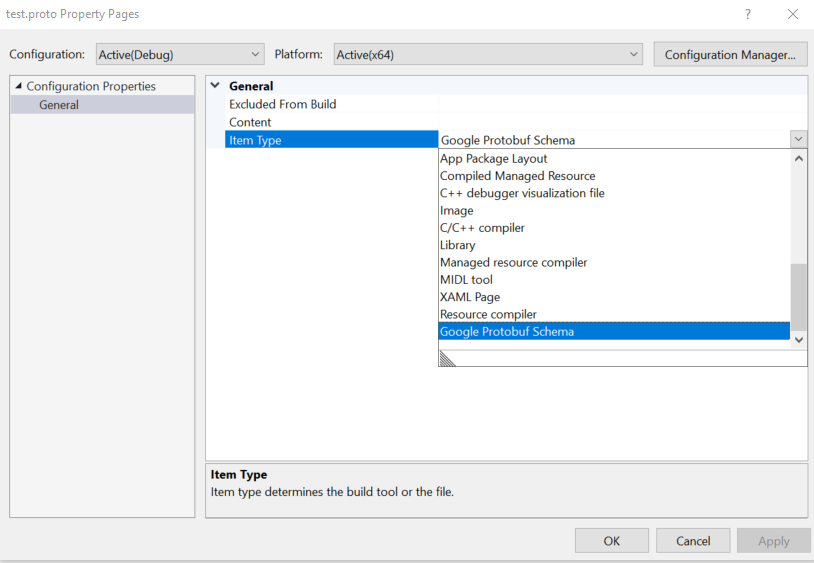The width and height of the screenshot is (814, 563).
Task: Open the Platform dropdown
Action: pos(488,54)
